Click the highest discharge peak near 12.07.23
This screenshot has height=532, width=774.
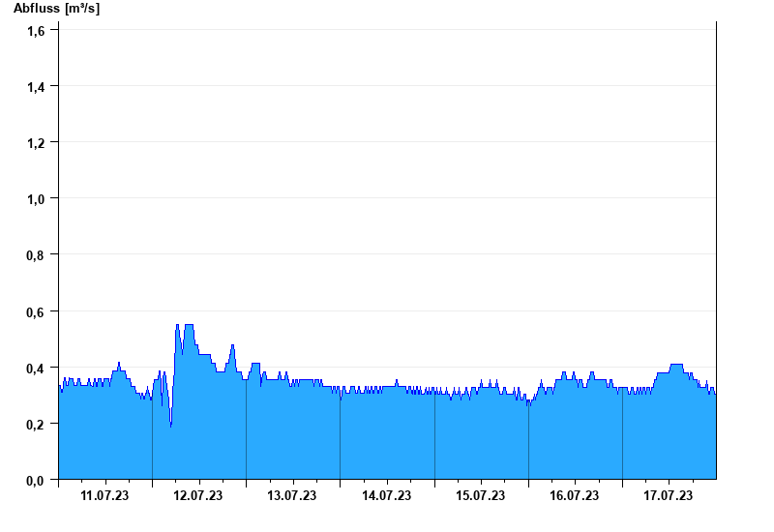click(x=189, y=325)
